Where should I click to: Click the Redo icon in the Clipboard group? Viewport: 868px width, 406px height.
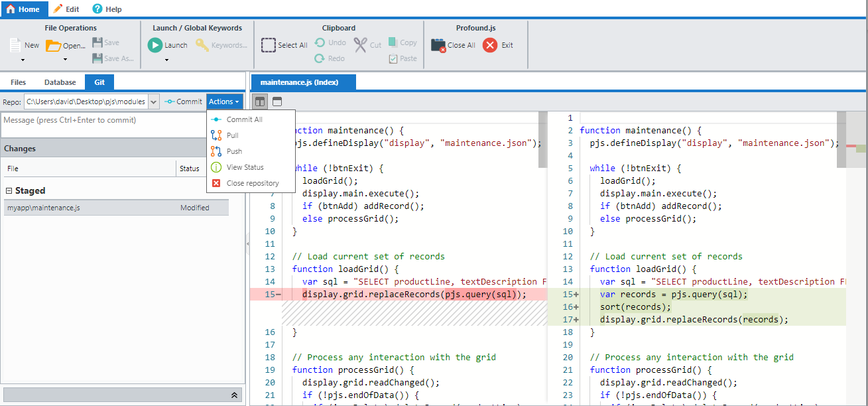point(320,58)
